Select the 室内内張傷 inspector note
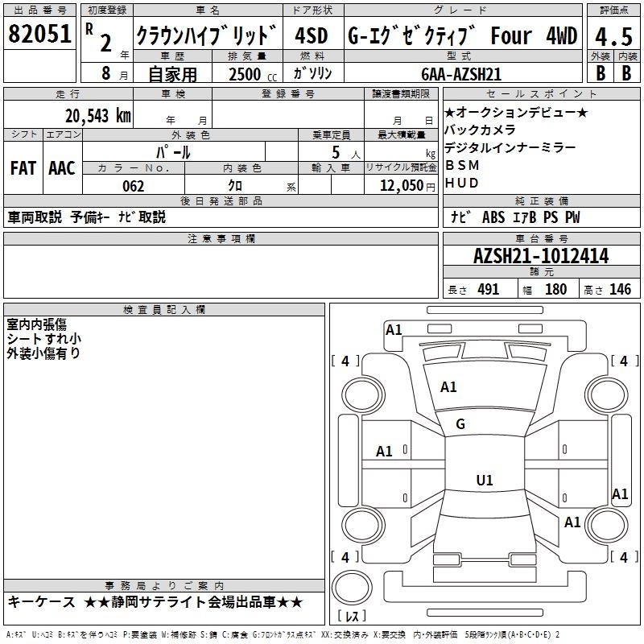Screen dimensions: 644x644 36,324
